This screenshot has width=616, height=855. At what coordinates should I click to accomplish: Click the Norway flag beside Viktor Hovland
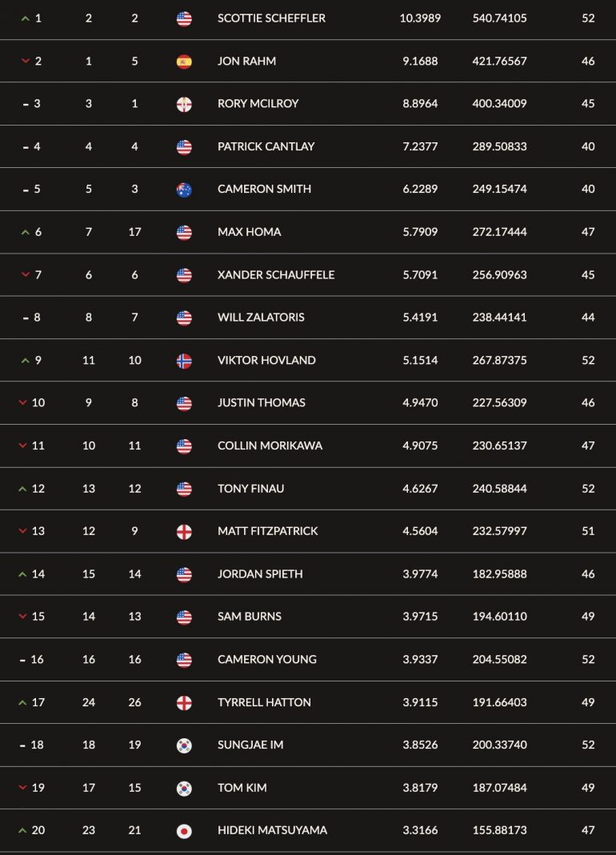pyautogui.click(x=185, y=361)
